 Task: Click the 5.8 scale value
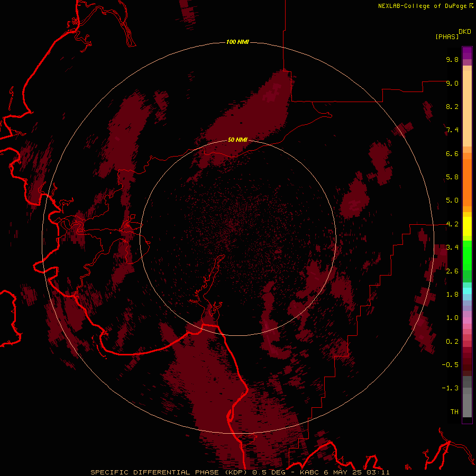pyautogui.click(x=452, y=177)
